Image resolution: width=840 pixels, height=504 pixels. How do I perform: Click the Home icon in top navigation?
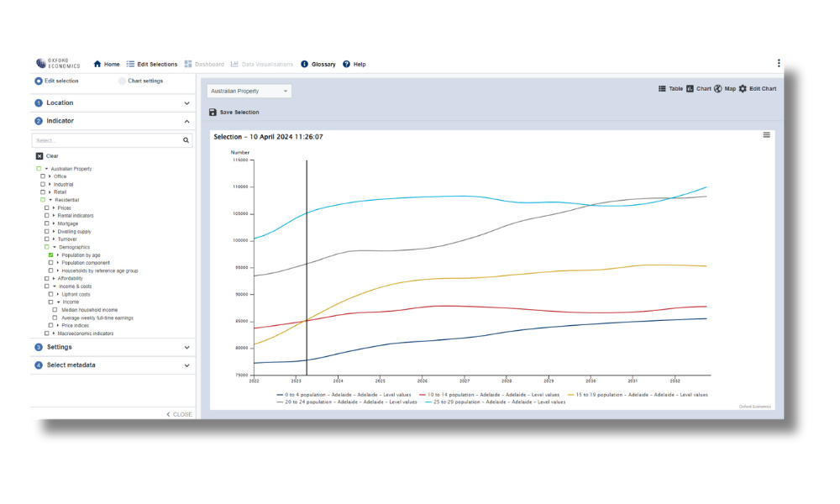tap(97, 64)
